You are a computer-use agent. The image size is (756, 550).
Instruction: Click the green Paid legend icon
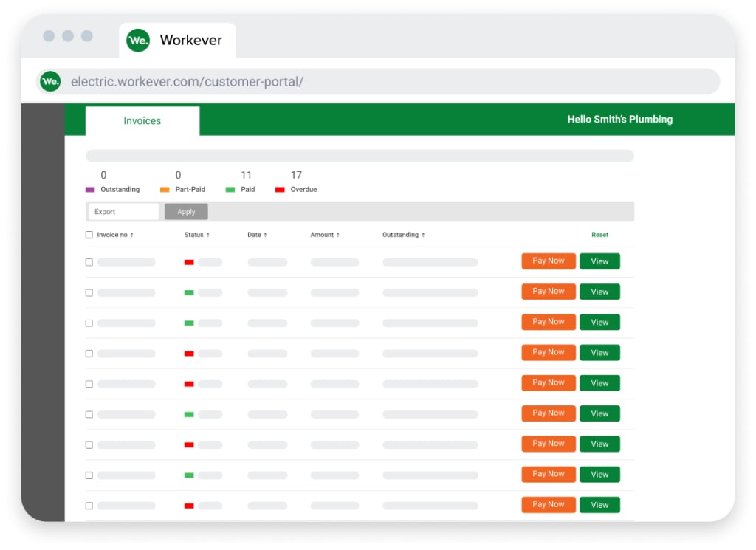coord(230,190)
